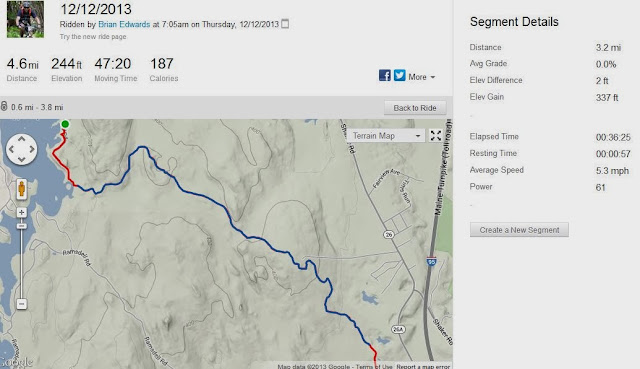640x369 pixels.
Task: Click Back to Ride button
Action: (415, 108)
